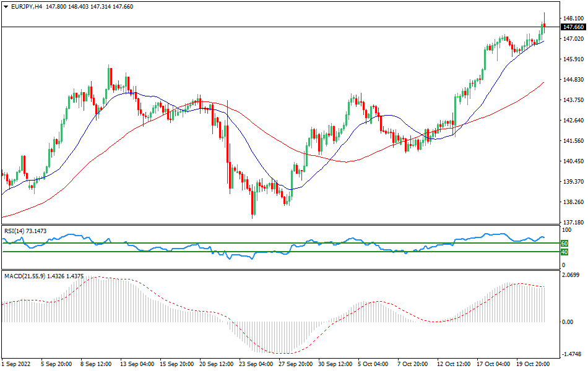Click the RSI 40 level marker
The image size is (588, 371).
coord(564,252)
